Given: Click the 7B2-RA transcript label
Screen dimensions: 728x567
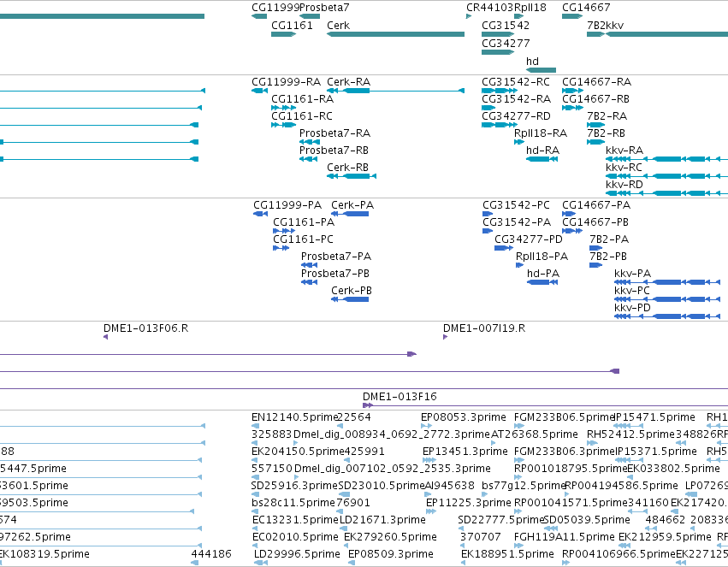Looking at the screenshot, I should point(607,116).
